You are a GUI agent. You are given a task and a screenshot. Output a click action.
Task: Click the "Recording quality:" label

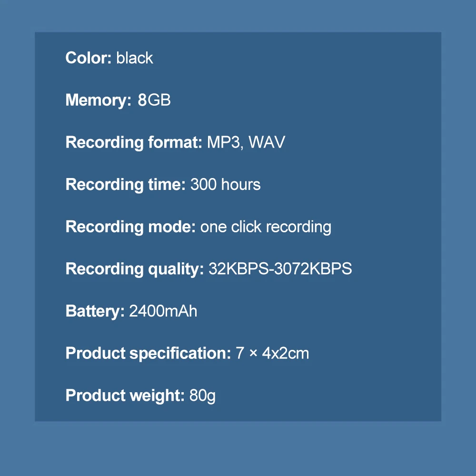point(135,269)
